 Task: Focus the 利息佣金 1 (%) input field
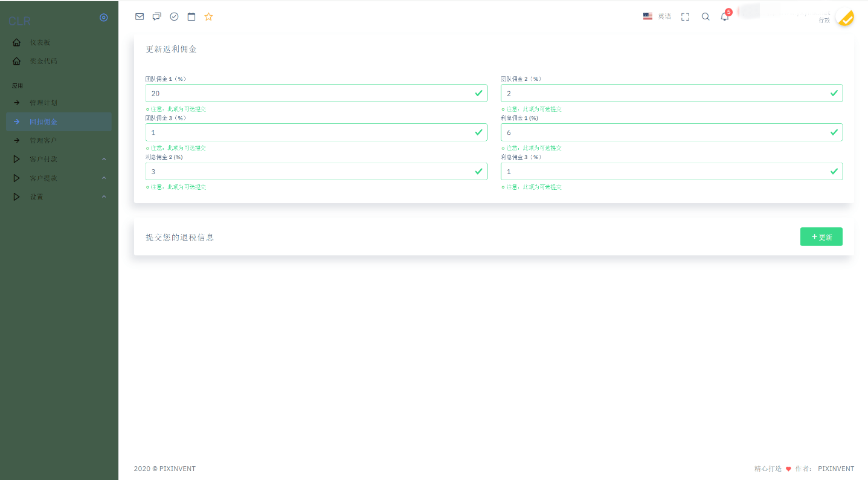(x=664, y=132)
